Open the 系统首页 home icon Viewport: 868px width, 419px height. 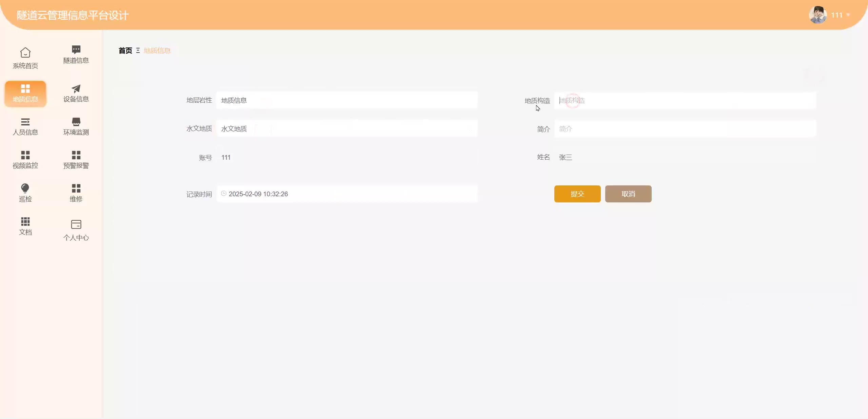(x=25, y=53)
